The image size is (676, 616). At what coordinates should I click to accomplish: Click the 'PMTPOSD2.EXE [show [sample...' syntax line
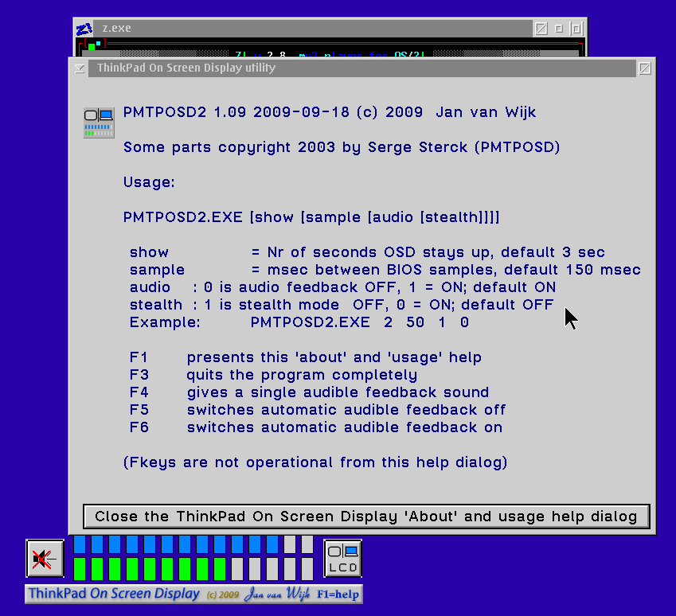[x=311, y=217]
